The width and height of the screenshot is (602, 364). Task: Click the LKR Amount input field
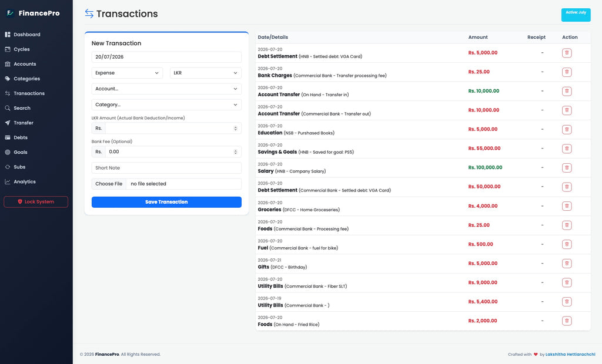173,129
